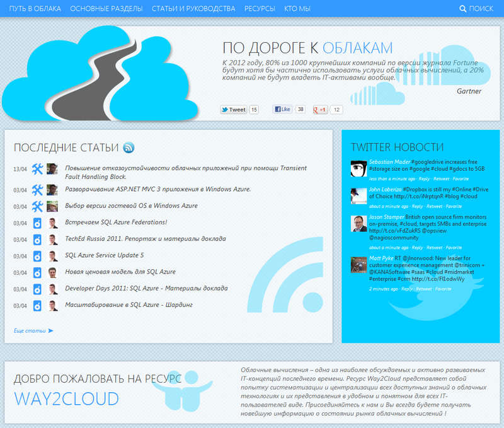Open the http://t.co/FI1odwWy link in tweet
The height and width of the screenshot is (428, 504).
438,279
